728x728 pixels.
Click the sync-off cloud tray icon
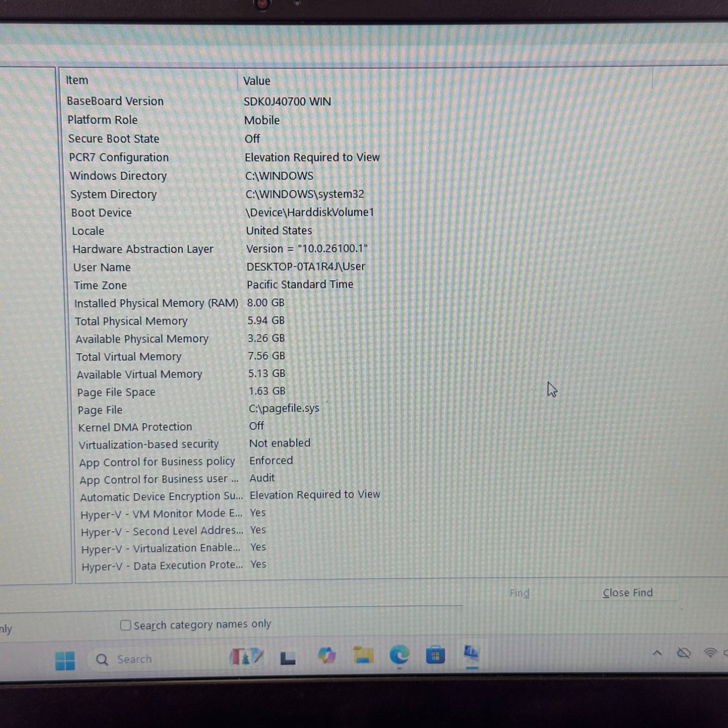pos(684,653)
